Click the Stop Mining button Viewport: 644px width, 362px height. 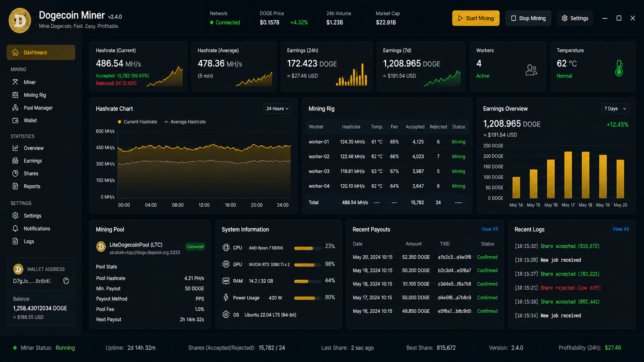(528, 18)
